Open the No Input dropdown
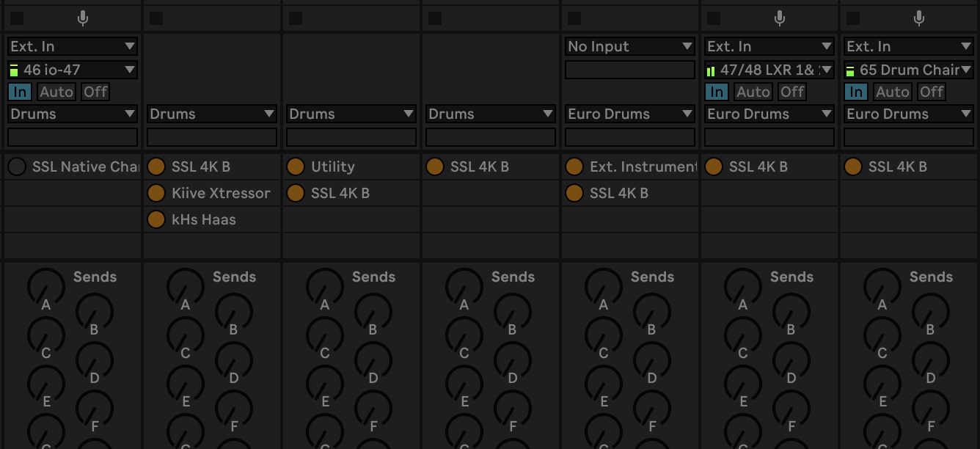The width and height of the screenshot is (980, 449). point(630,46)
